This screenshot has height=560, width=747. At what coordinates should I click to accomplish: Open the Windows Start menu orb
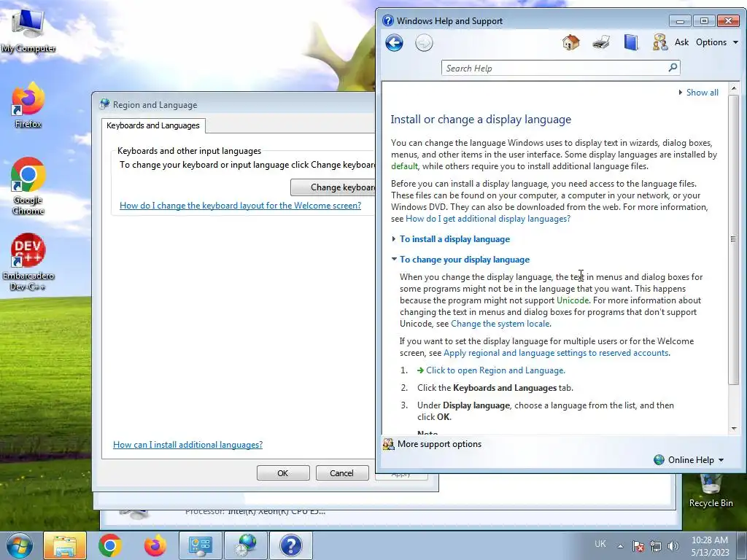20,545
